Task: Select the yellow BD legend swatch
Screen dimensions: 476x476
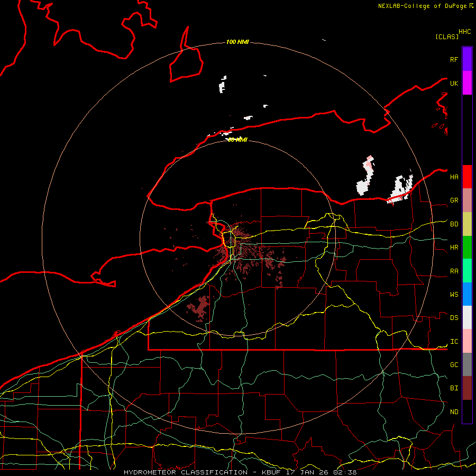Action: (467, 224)
